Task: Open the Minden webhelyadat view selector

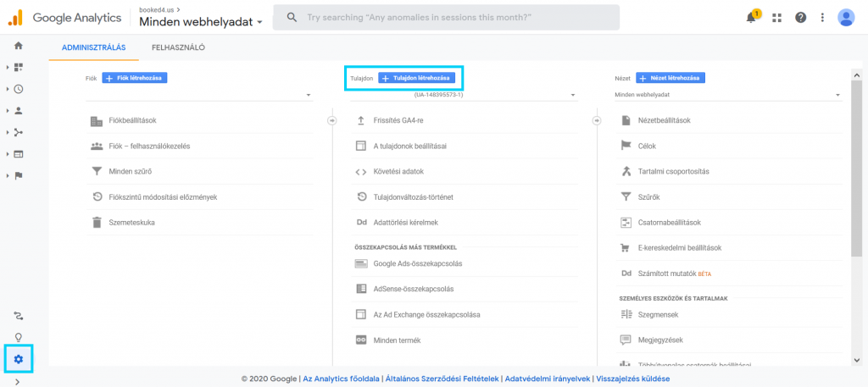Action: [201, 22]
